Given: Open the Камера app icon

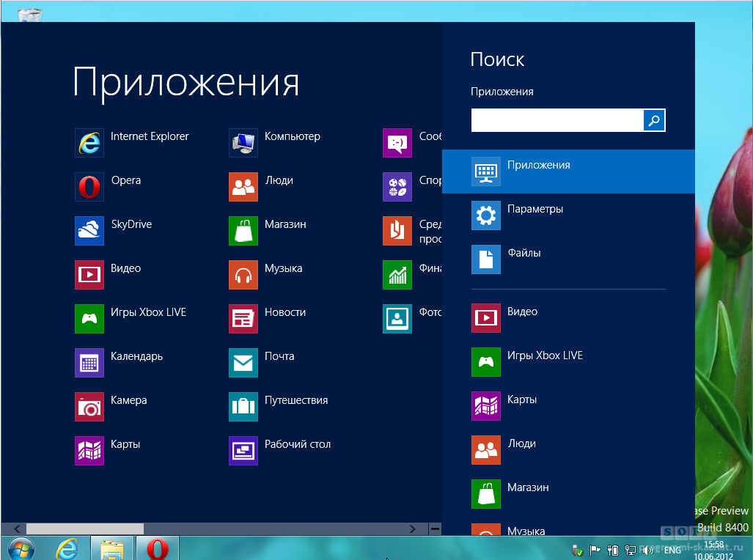Looking at the screenshot, I should [x=89, y=407].
